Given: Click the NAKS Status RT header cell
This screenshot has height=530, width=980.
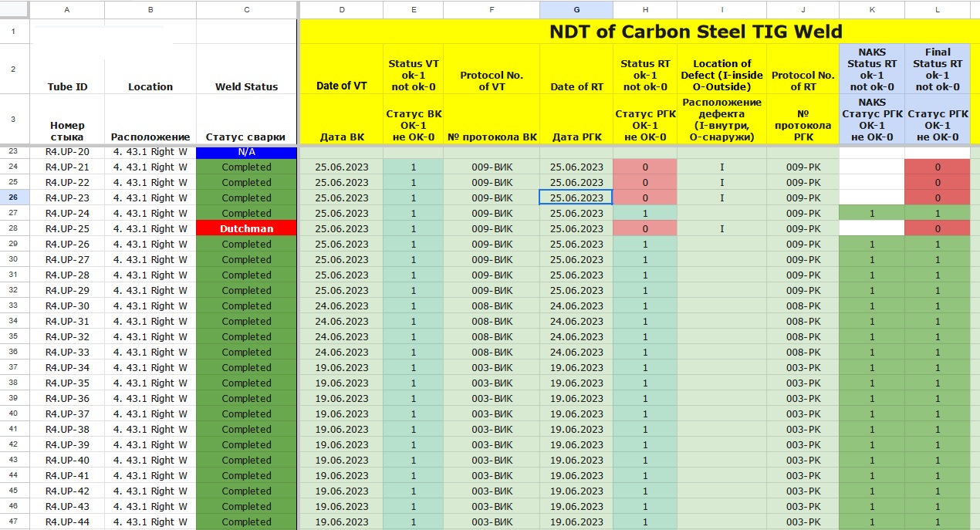Looking at the screenshot, I should point(871,69).
